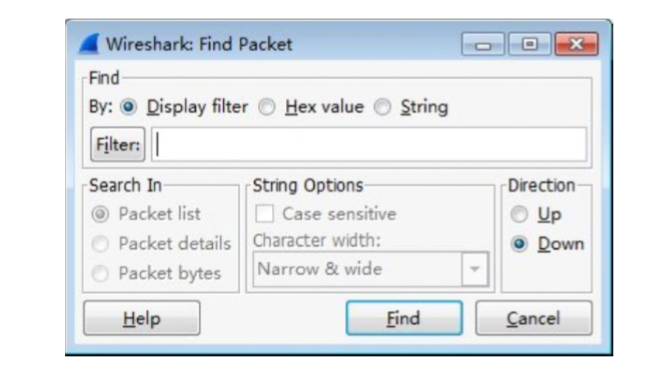
Task: Open Character width dropdown arrow
Action: tap(475, 269)
